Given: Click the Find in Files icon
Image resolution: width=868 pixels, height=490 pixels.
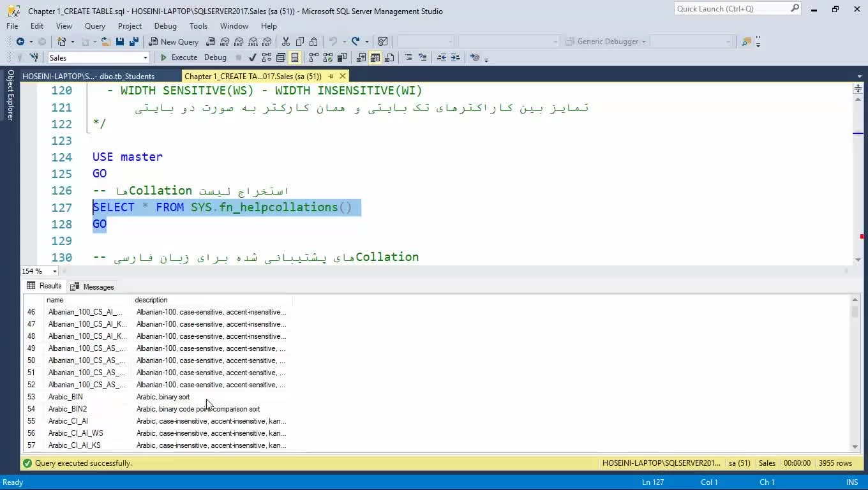Looking at the screenshot, I should [x=746, y=41].
